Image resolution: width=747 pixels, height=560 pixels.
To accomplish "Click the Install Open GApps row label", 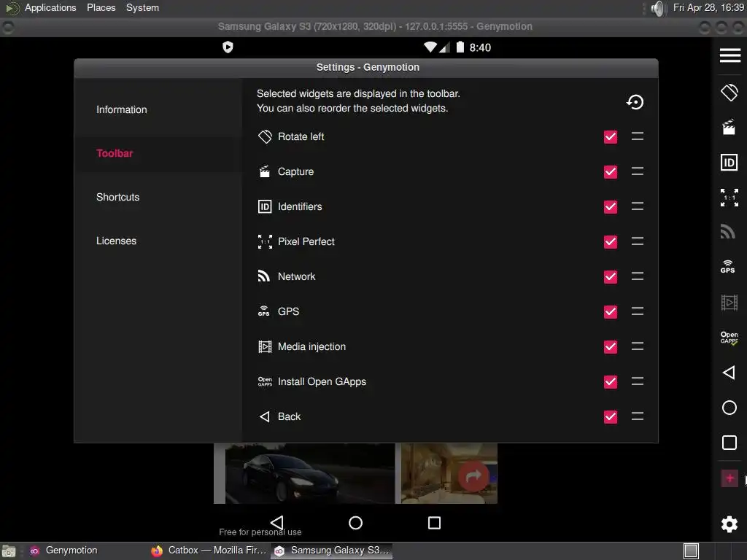I will (322, 381).
